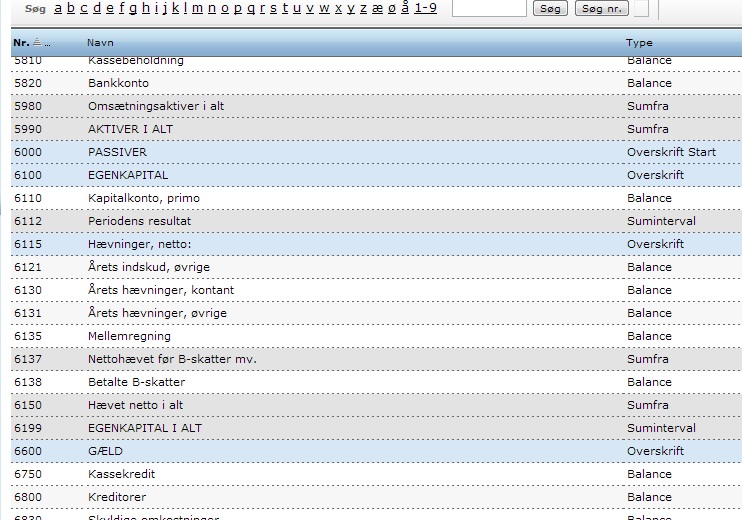Viewport: 742px width, 520px height.
Task: Choose the letter 'ø' filter link
Action: [x=390, y=8]
